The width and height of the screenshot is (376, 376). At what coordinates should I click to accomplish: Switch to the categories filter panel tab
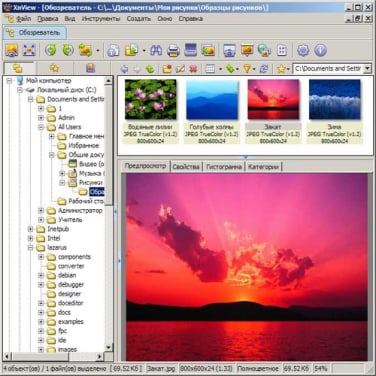point(91,68)
